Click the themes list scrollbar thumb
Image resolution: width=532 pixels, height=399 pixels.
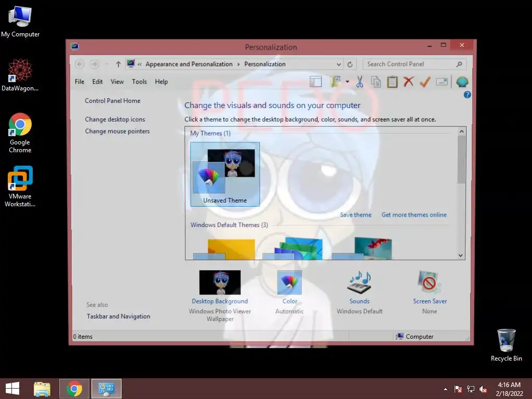461,159
